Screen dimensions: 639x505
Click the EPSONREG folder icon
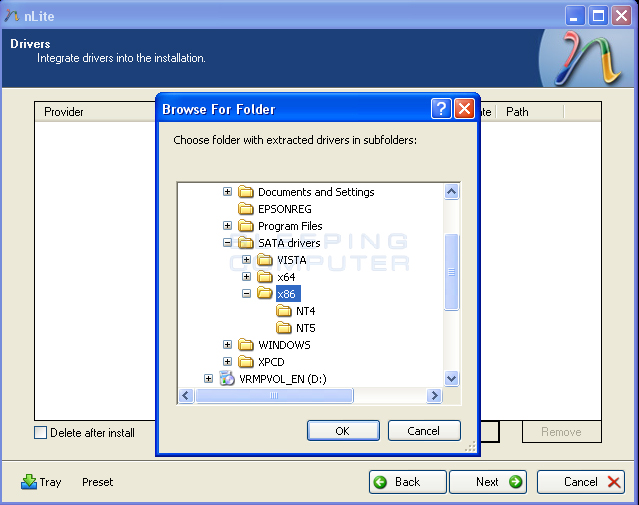point(245,209)
